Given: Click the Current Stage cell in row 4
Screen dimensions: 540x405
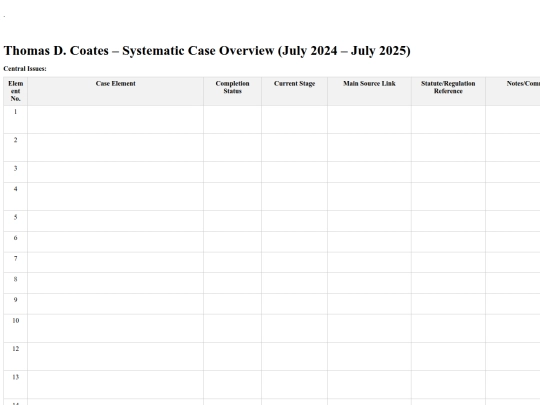Looking at the screenshot, I should [294, 197].
